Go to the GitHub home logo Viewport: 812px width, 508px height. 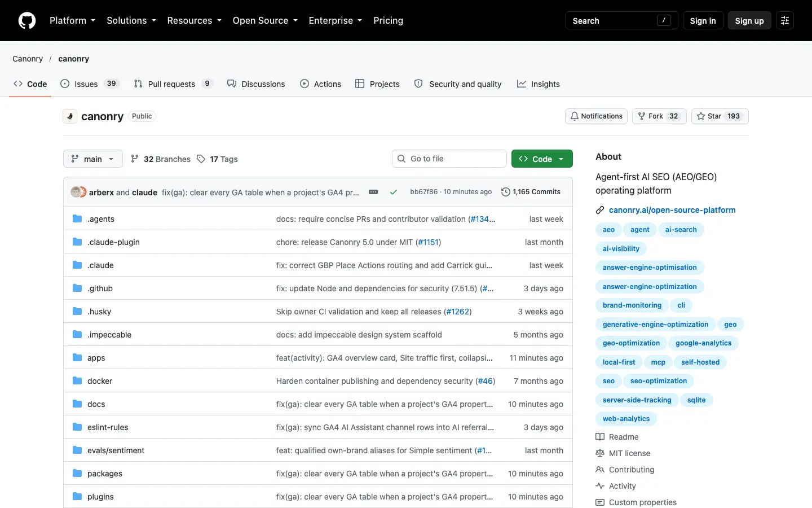click(x=27, y=20)
